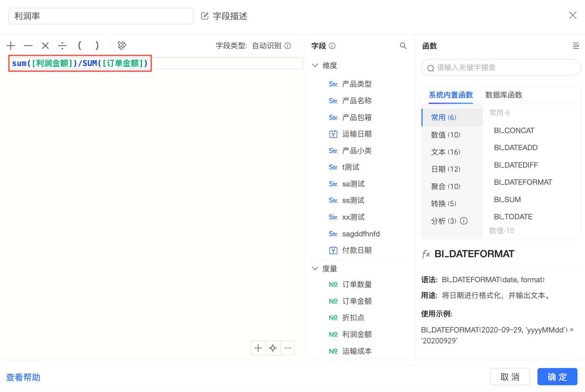Insert the multiplication operator symbol

[x=45, y=45]
